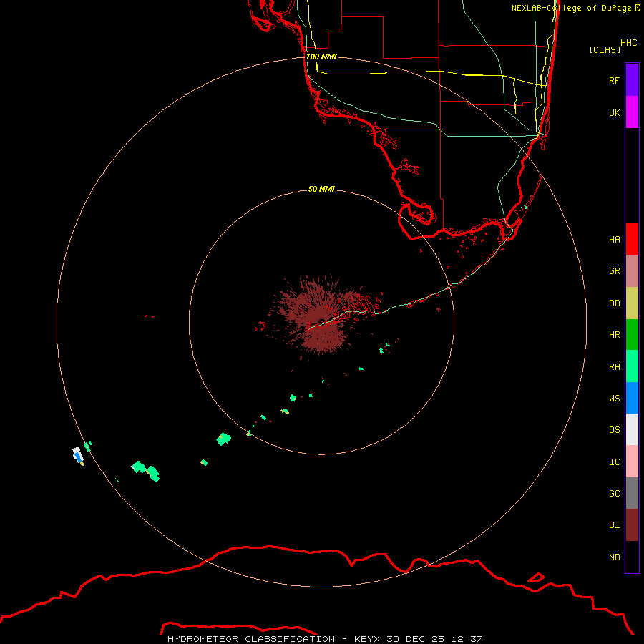
Task: Click the HR legend label
Action: coord(614,335)
